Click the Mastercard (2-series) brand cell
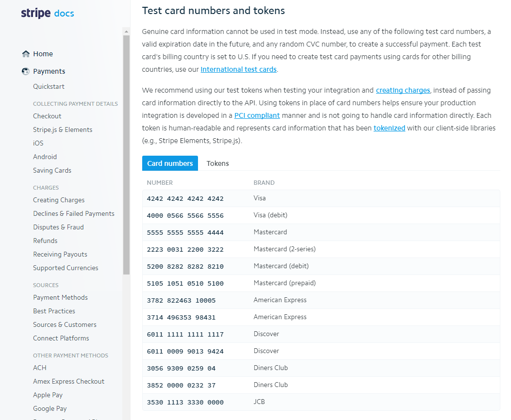The width and height of the screenshot is (511, 420). 285,249
